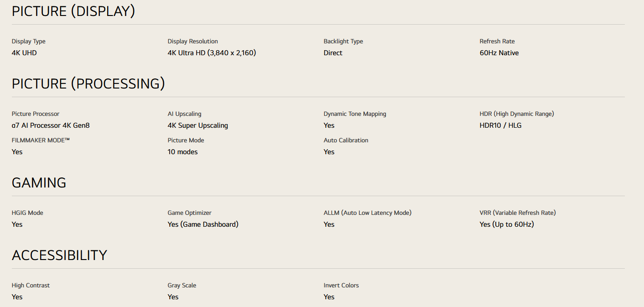Select the 60Hz Native refresh rate value
Screen dimensions: 644x307
(x=499, y=53)
